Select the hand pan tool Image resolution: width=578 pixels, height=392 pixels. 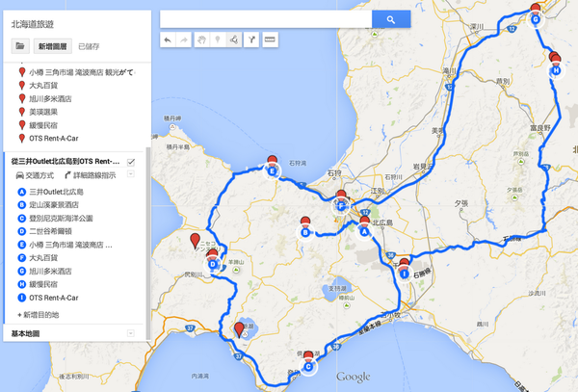coord(200,40)
